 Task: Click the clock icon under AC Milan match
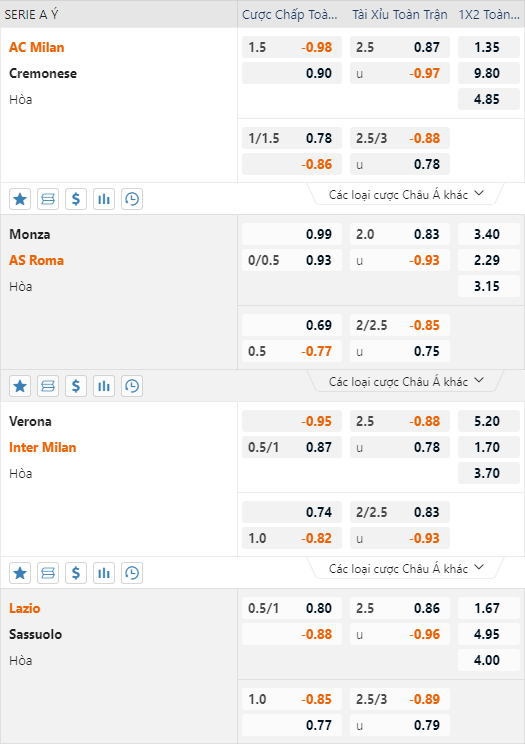pyautogui.click(x=132, y=199)
